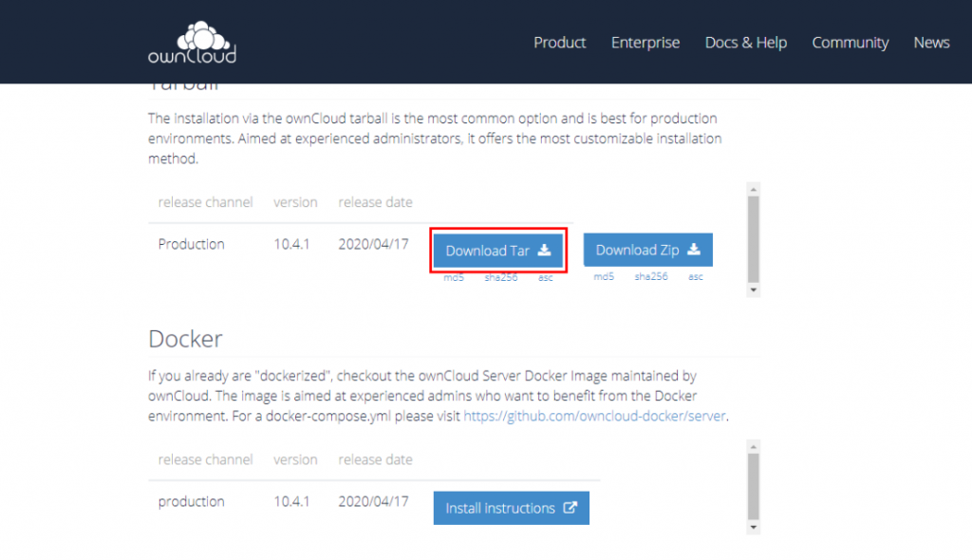Viewport: 972px width, 560px height.
Task: Open the Community navigation item
Action: tap(850, 43)
